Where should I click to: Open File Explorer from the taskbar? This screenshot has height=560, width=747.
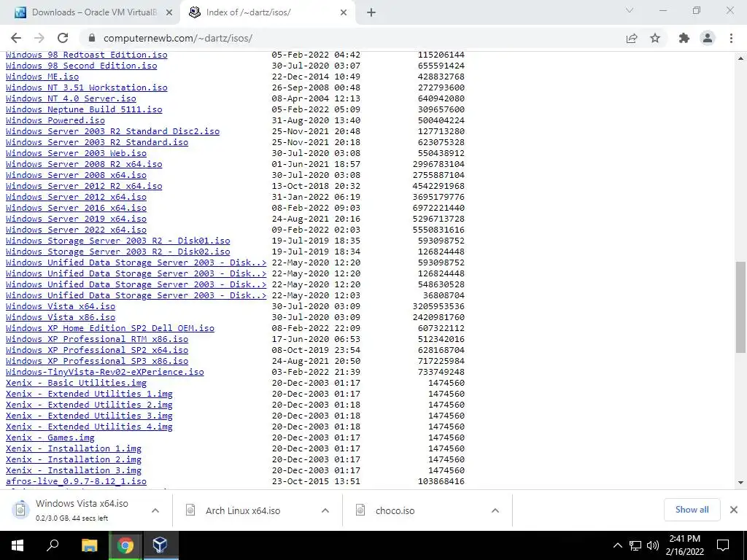coord(89,545)
